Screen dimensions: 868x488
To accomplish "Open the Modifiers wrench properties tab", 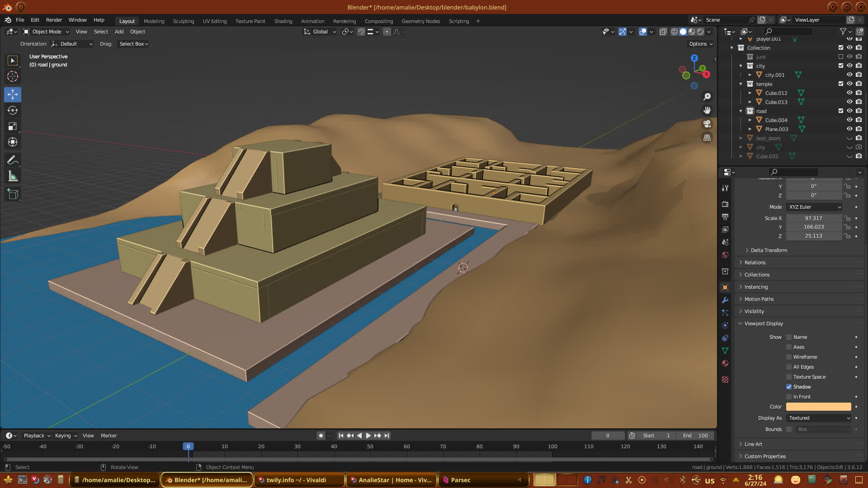I will coord(725,300).
